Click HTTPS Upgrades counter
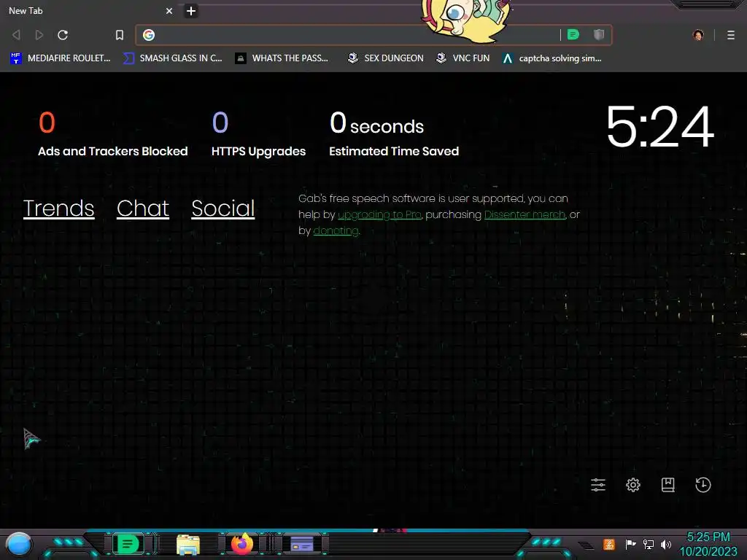Image resolution: width=747 pixels, height=560 pixels. point(259,134)
